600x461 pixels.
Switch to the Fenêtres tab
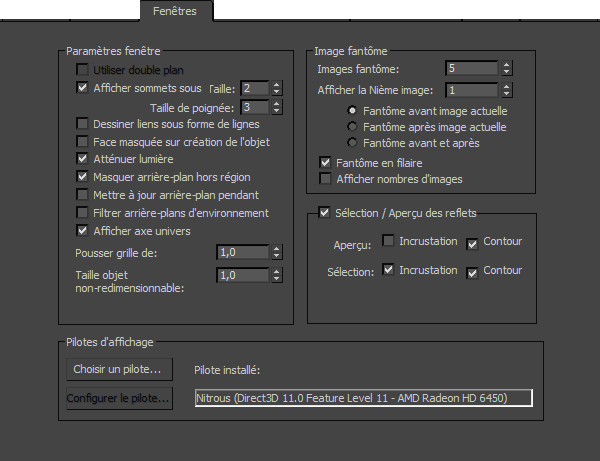[x=175, y=11]
